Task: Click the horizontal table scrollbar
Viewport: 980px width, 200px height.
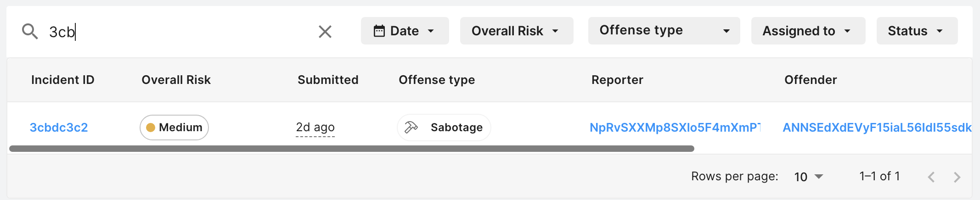Action: coord(351,149)
